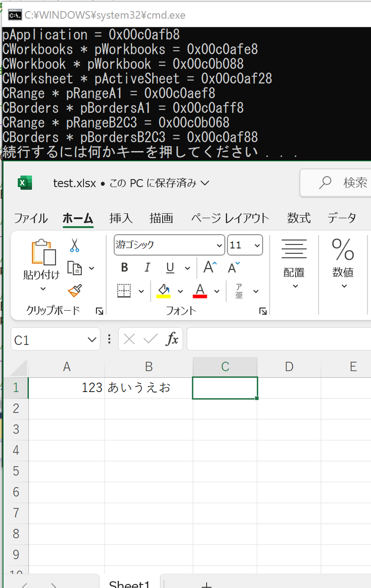Select column A header
This screenshot has height=588, width=371.
67,367
